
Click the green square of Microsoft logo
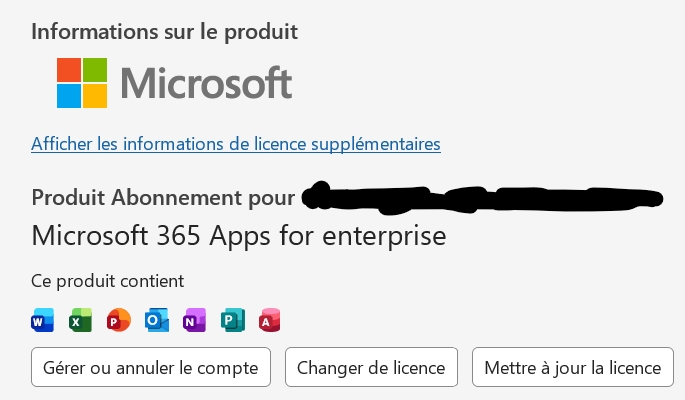pyautogui.click(x=95, y=68)
